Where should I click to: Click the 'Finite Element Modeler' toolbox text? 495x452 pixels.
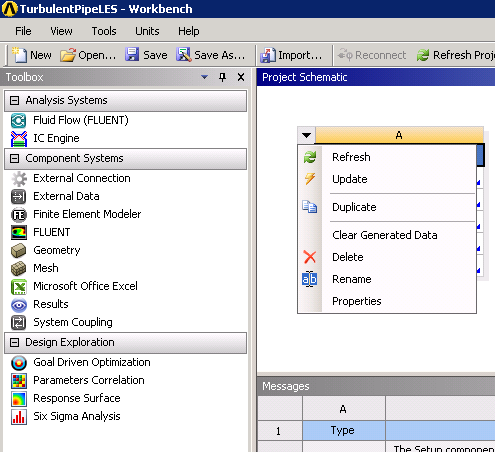tap(87, 214)
